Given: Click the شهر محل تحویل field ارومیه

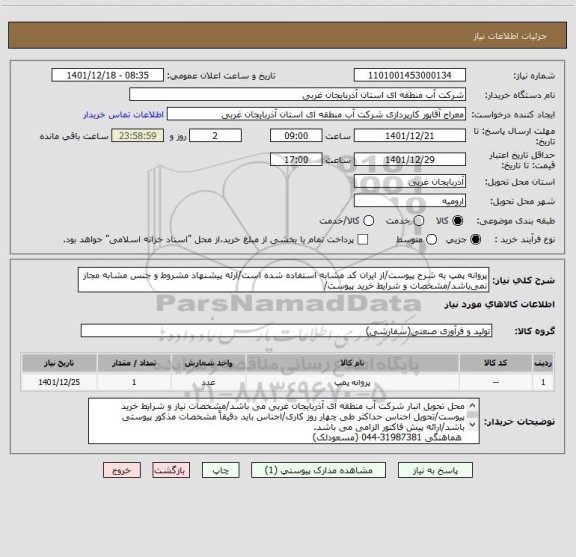Looking at the screenshot, I should [410, 201].
